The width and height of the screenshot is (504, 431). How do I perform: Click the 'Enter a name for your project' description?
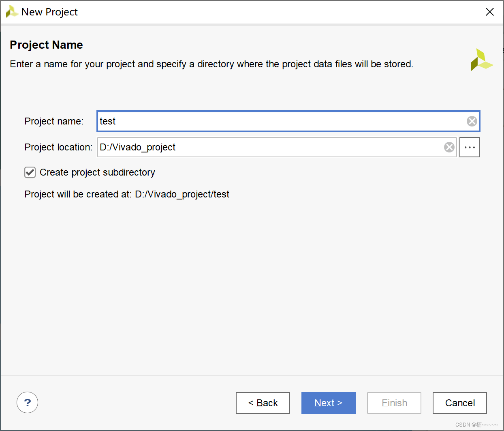coord(211,64)
